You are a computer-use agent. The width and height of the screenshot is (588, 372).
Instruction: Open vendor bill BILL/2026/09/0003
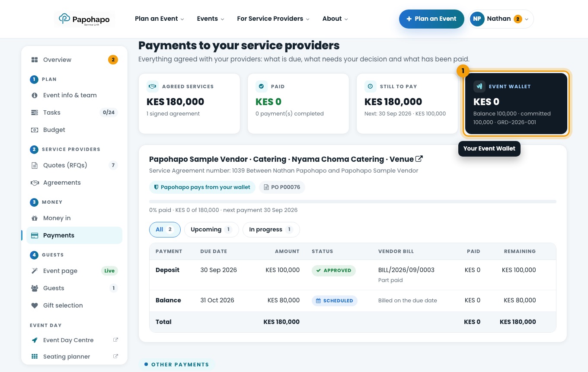406,270
